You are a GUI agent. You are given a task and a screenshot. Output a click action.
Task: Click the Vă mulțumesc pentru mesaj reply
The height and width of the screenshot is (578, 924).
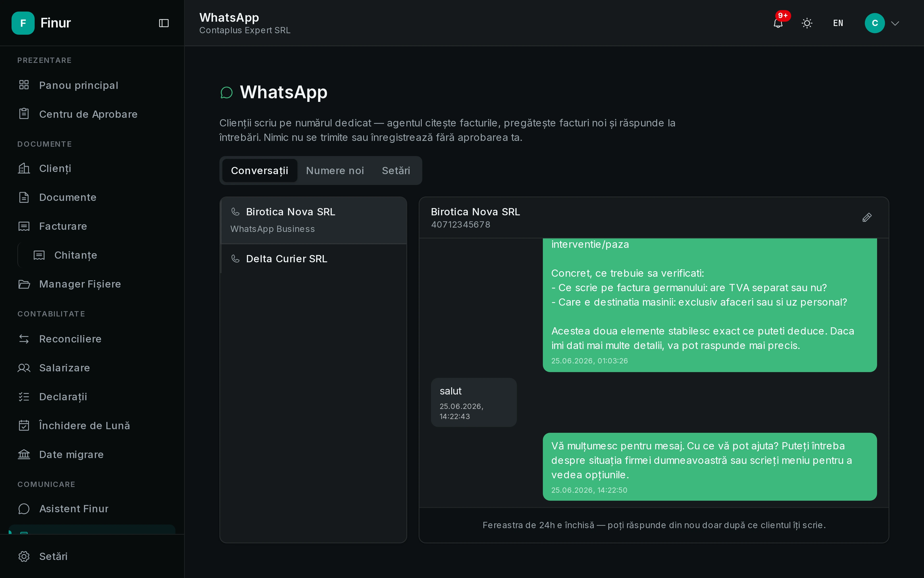click(x=710, y=467)
